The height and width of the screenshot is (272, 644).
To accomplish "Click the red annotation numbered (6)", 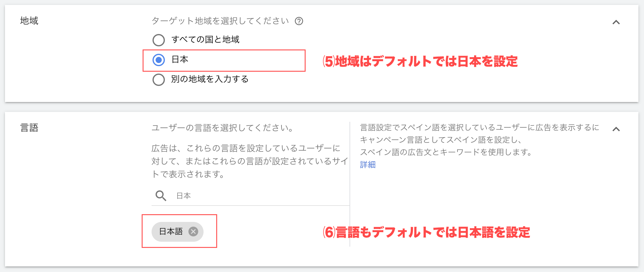I will point(426,232).
